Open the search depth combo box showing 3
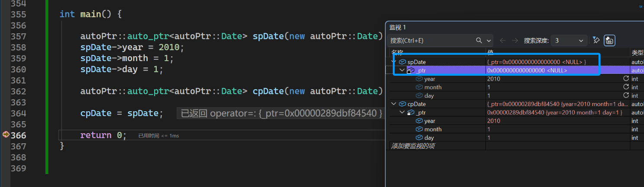The width and height of the screenshot is (644, 187). [x=570, y=41]
